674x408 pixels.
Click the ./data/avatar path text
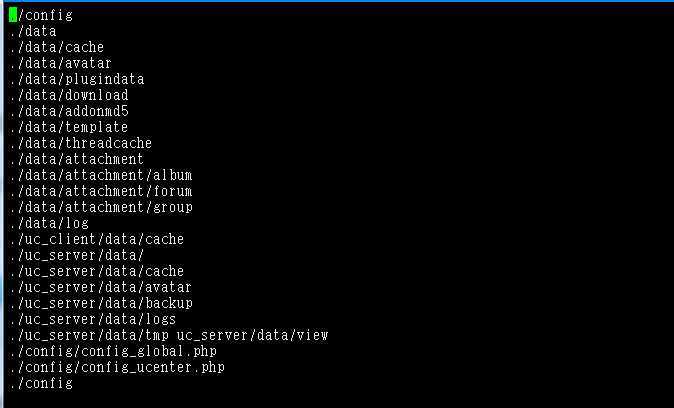(x=60, y=63)
